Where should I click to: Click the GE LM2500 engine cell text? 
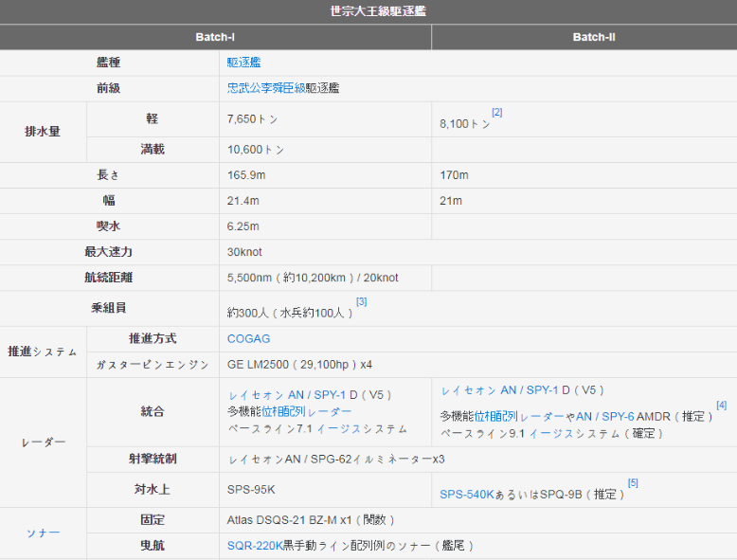299,365
